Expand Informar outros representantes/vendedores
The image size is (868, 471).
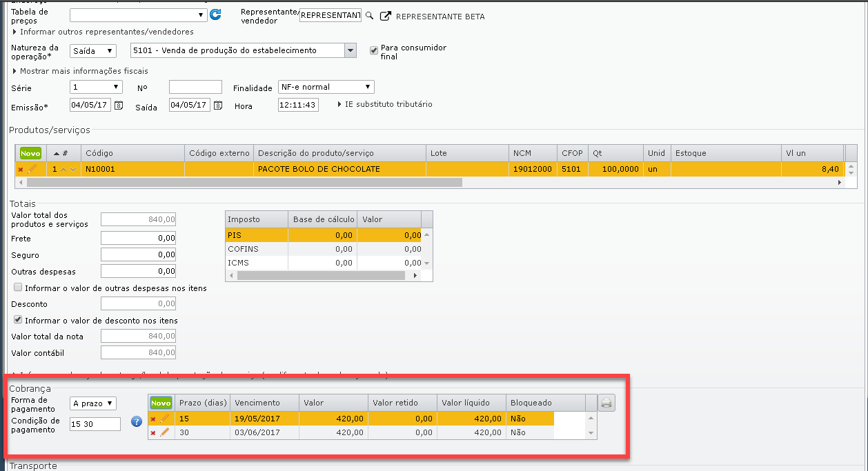click(x=103, y=32)
